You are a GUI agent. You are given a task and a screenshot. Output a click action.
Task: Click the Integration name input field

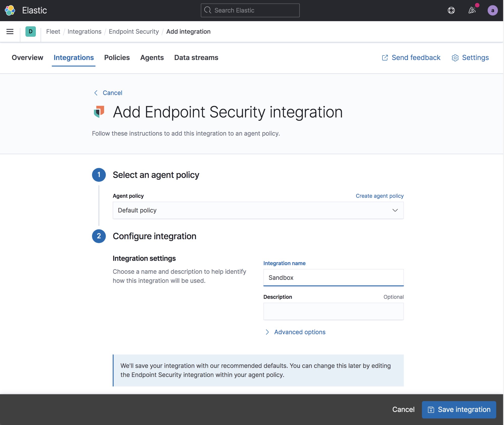pos(333,277)
